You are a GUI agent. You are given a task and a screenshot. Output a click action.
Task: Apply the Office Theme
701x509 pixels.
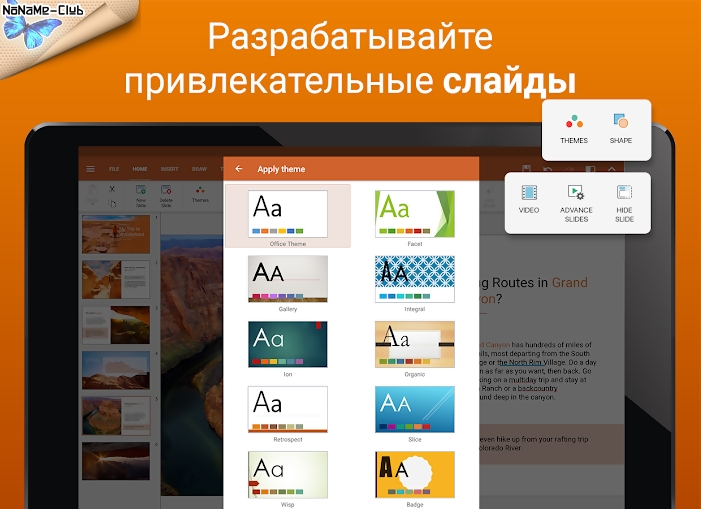pos(288,213)
